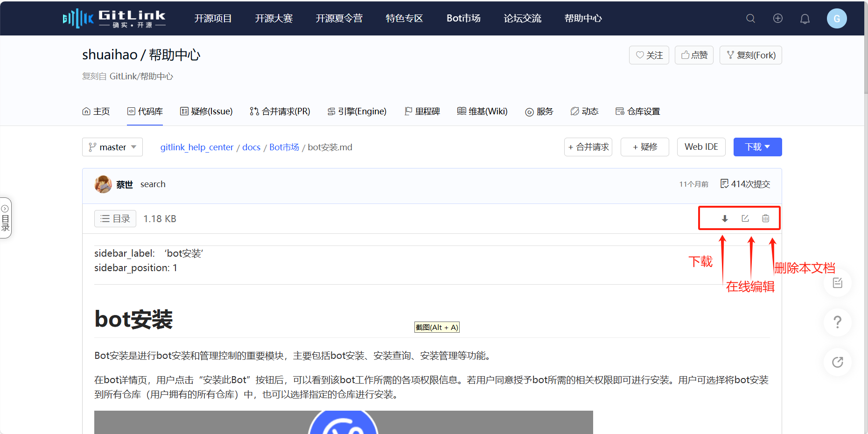Click the 1.18 KB file size text
Screen dimensions: 868x434
pyautogui.click(x=160, y=219)
